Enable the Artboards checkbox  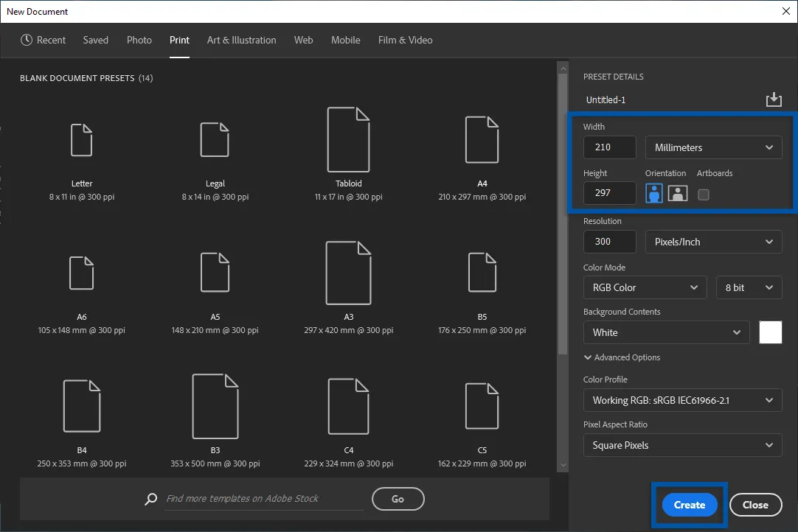(703, 193)
